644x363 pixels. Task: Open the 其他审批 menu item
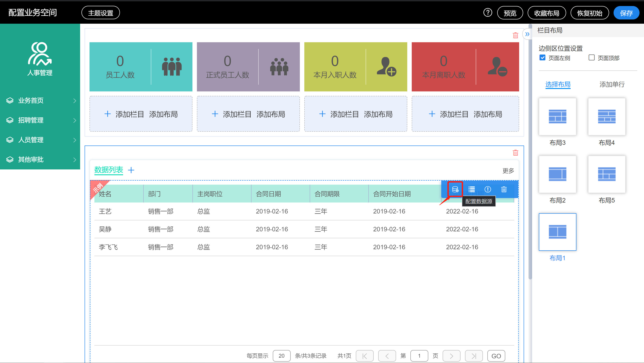click(x=40, y=159)
